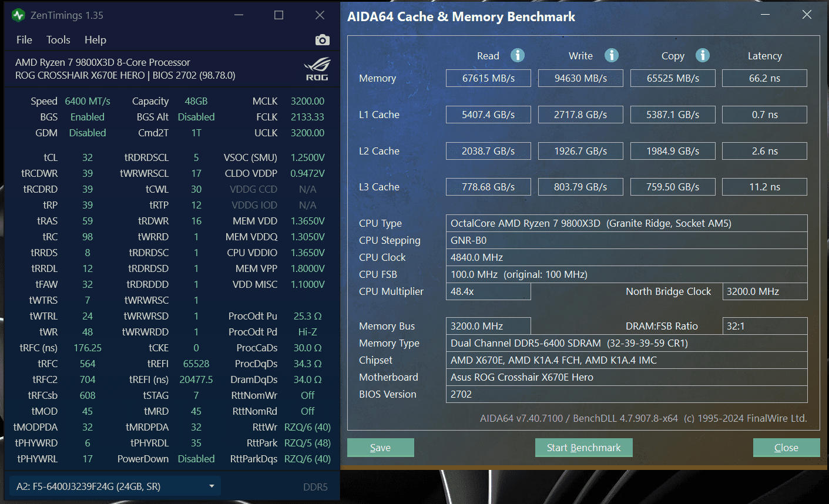Click Memory Bus field 3200.0 MHz
The image size is (829, 504).
pos(488,326)
